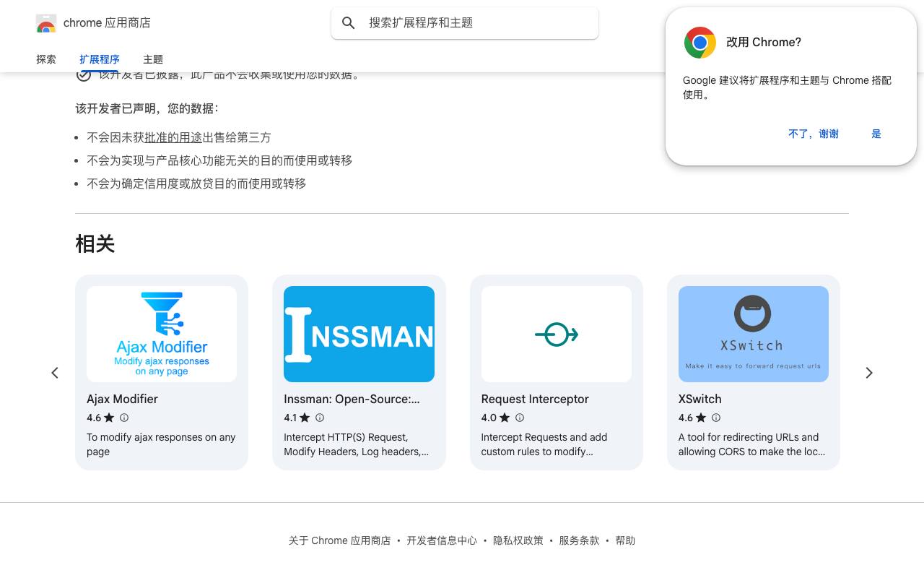Click the 该开发者已声明，您的数据 heading
The width and height of the screenshot is (924, 578).
point(147,108)
